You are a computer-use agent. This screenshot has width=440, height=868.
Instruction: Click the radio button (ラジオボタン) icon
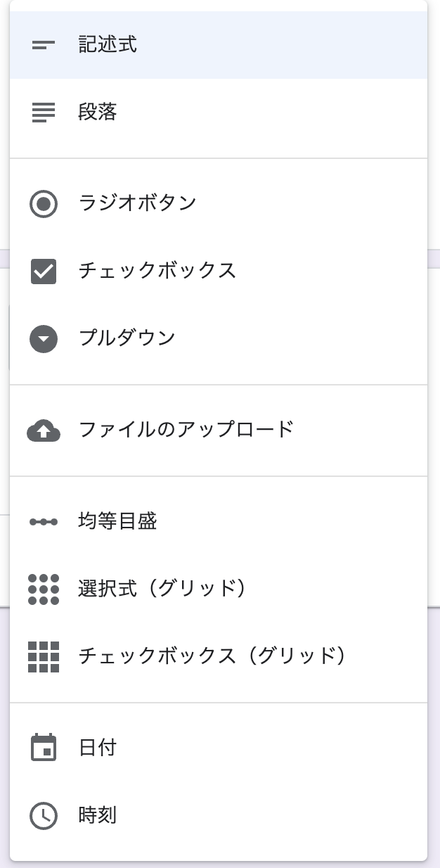[x=43, y=204]
